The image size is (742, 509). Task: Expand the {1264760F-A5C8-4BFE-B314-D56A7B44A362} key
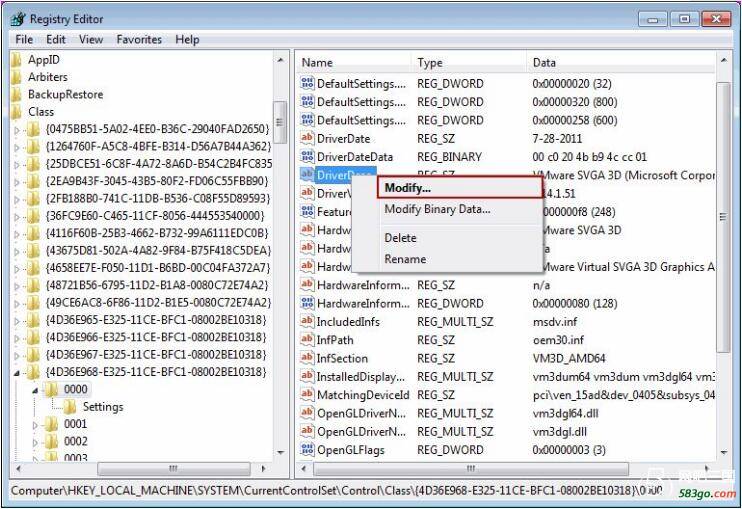(17, 147)
